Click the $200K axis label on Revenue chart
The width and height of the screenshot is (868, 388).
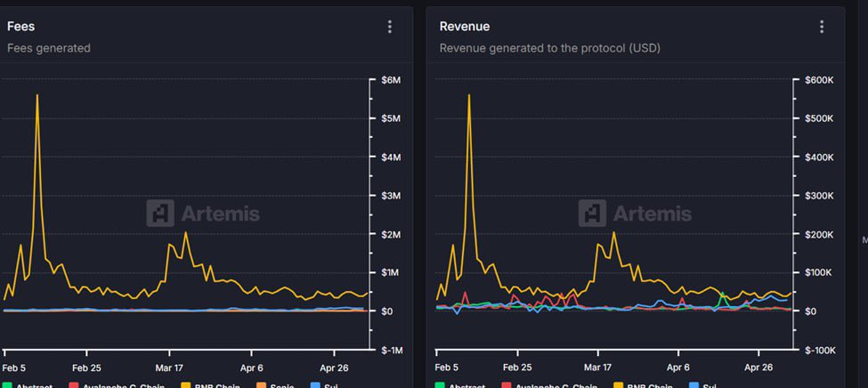tap(819, 235)
